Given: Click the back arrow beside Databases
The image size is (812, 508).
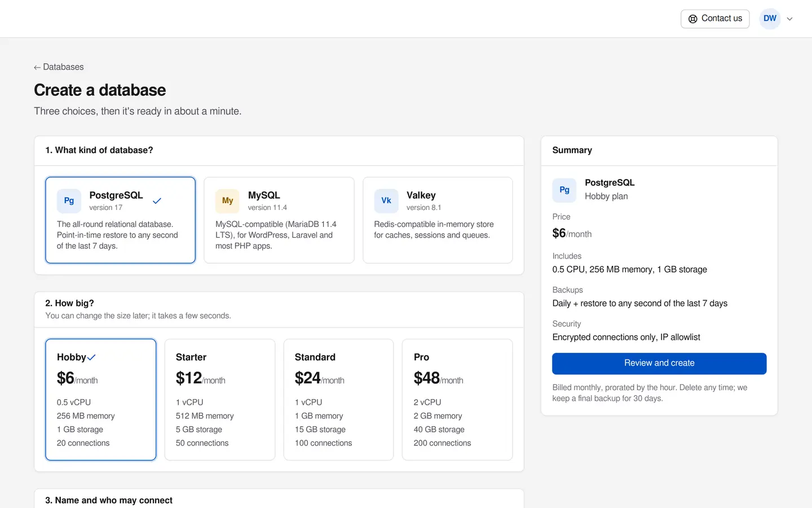Looking at the screenshot, I should pyautogui.click(x=37, y=67).
